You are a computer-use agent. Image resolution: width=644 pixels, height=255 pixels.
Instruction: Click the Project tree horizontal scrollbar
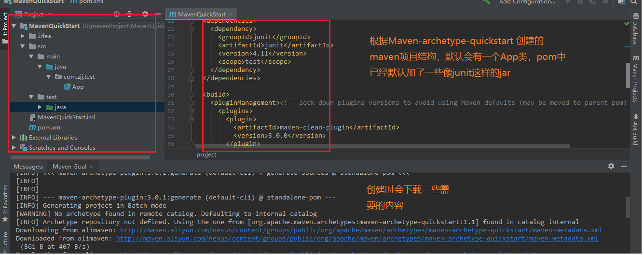coord(80,156)
